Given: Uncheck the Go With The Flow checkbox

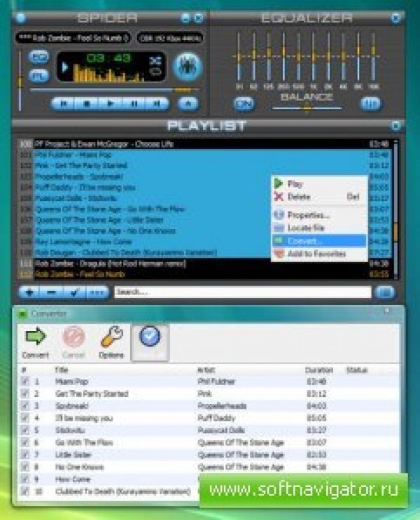Looking at the screenshot, I should pos(25,442).
